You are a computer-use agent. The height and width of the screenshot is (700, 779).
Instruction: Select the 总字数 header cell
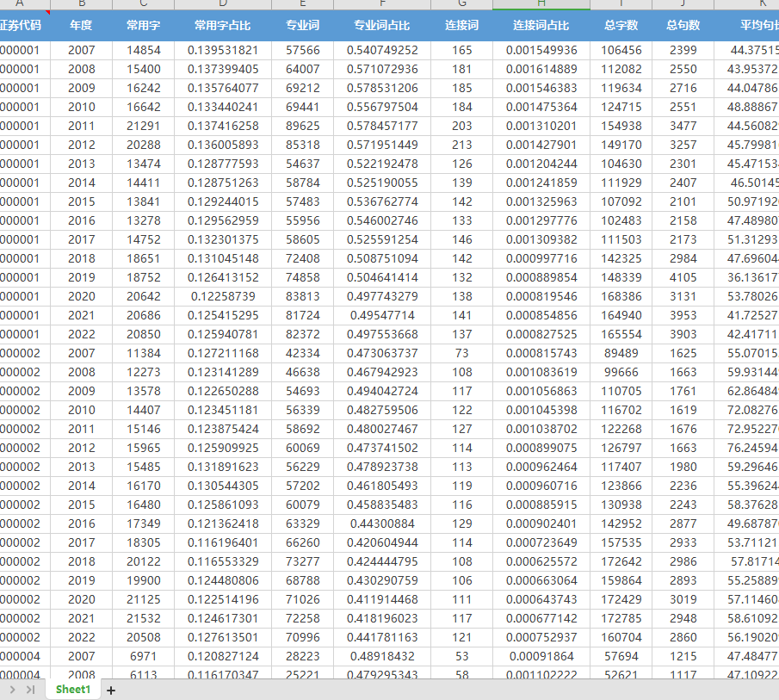point(621,26)
